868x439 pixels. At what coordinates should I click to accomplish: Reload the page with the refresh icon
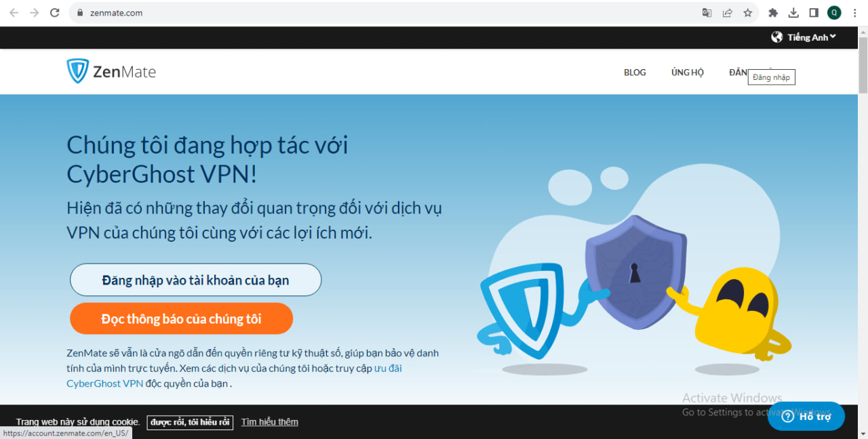[x=55, y=13]
